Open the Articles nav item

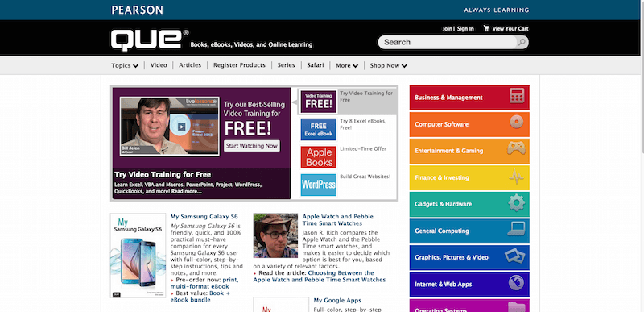[x=190, y=65]
